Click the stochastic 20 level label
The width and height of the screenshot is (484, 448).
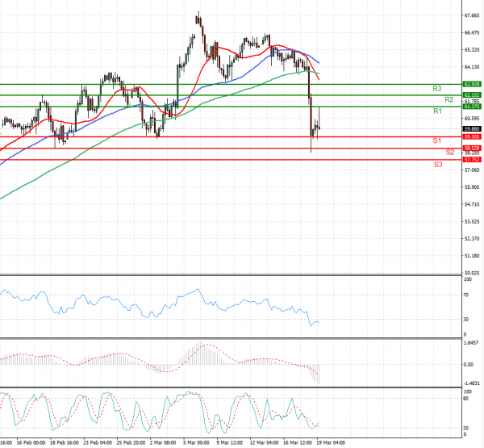(466, 429)
